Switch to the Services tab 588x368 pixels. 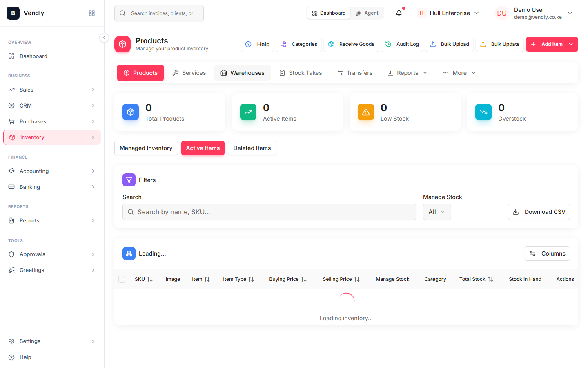click(x=189, y=73)
